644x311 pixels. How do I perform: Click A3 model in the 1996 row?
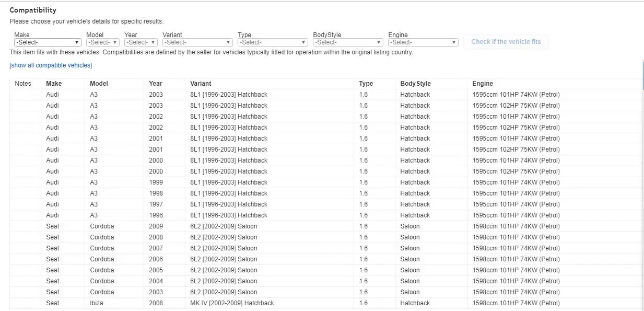click(x=93, y=215)
